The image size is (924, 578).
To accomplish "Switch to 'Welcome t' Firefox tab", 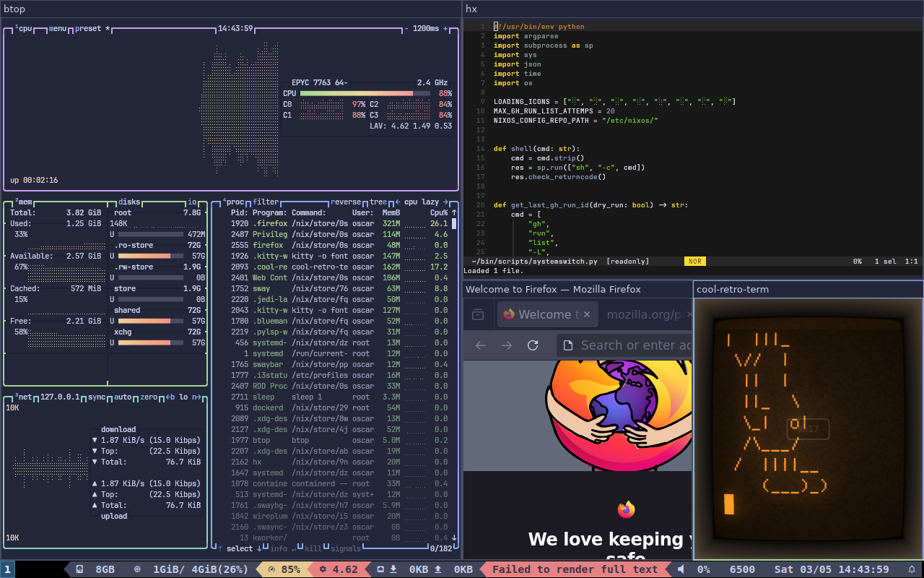I will [548, 314].
